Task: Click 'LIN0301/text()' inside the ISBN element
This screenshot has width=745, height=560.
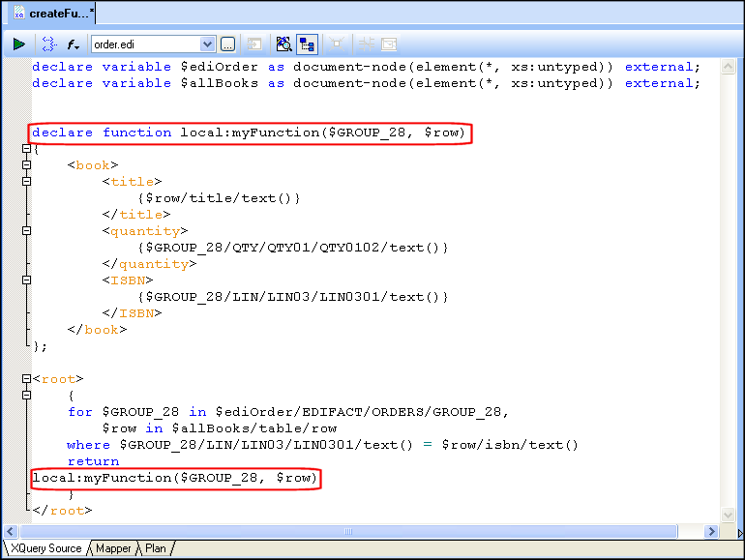Action: click(383, 297)
